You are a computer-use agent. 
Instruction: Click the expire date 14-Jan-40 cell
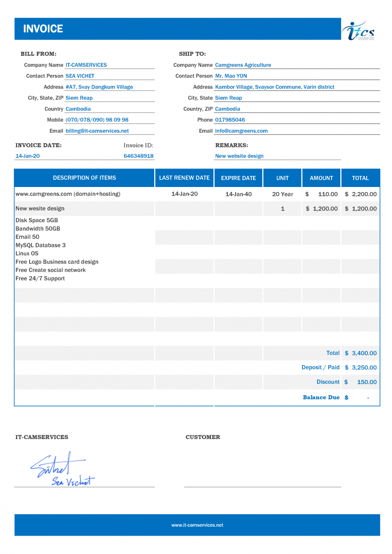pyautogui.click(x=239, y=194)
